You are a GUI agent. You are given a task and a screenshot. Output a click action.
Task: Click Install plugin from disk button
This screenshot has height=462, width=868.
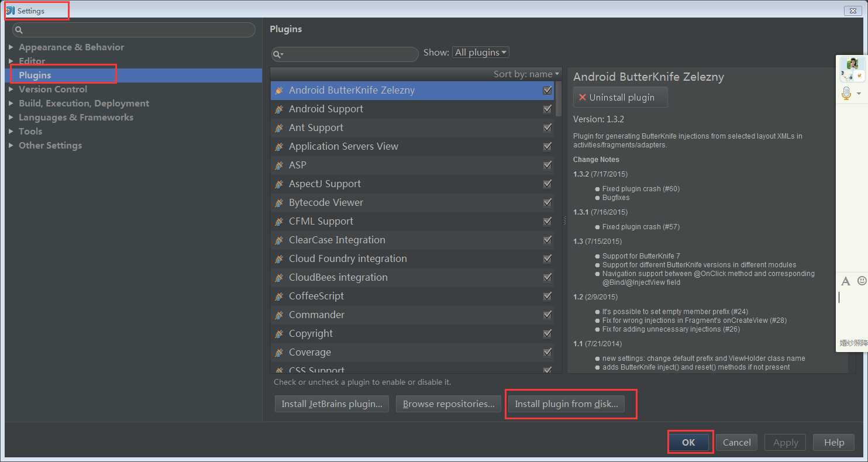566,404
